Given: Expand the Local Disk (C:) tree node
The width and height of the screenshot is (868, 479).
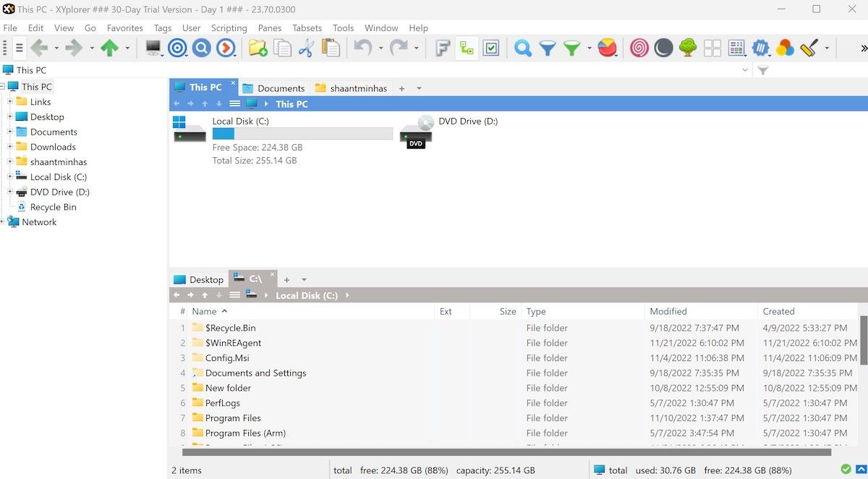Looking at the screenshot, I should tap(10, 177).
